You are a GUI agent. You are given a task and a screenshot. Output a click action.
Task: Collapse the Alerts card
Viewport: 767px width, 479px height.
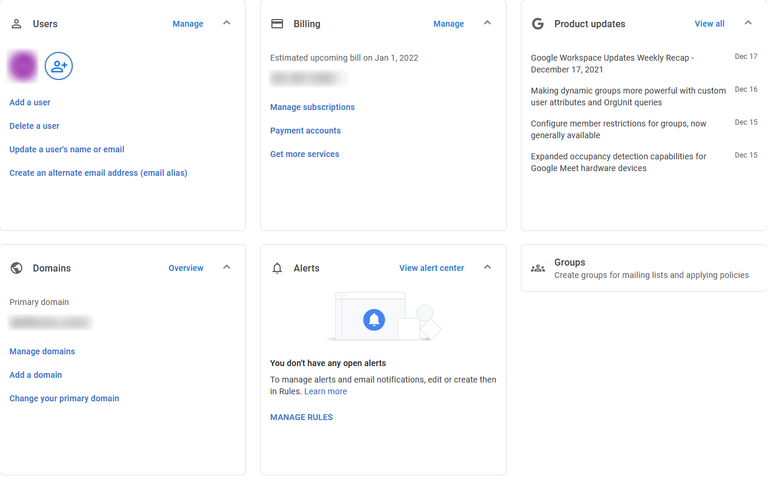(x=487, y=267)
